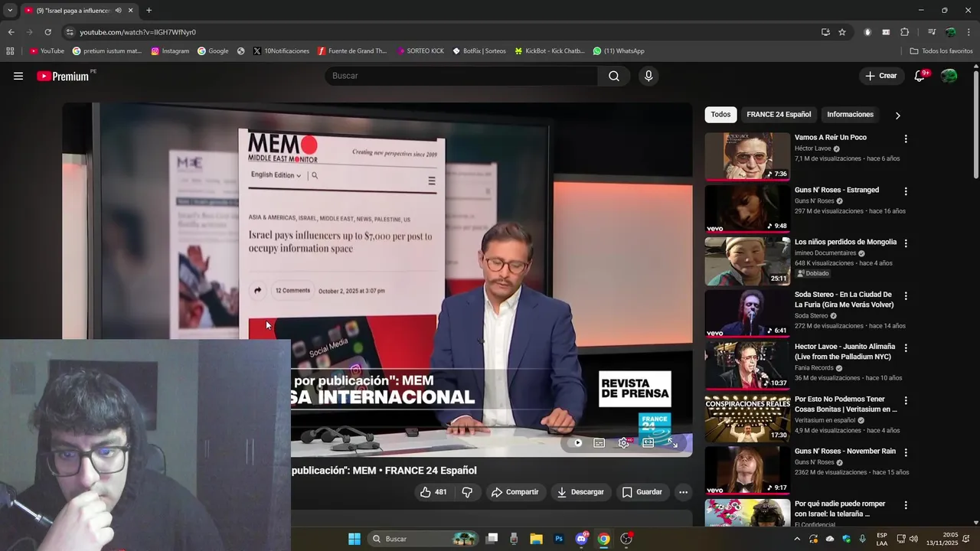Open Soda Stereo video thumbnail
The width and height of the screenshot is (980, 551).
tap(747, 313)
